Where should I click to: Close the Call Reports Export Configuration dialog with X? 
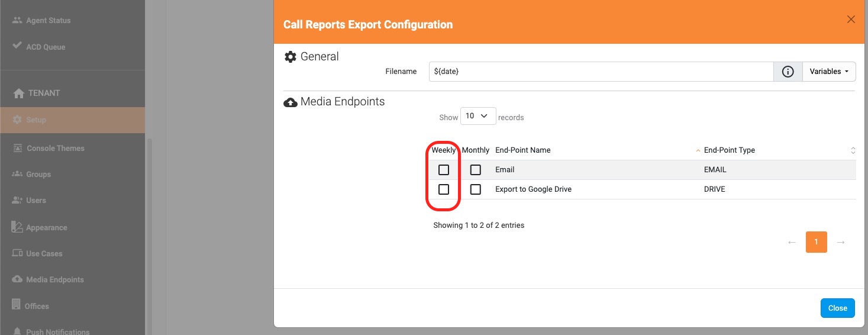pos(851,20)
